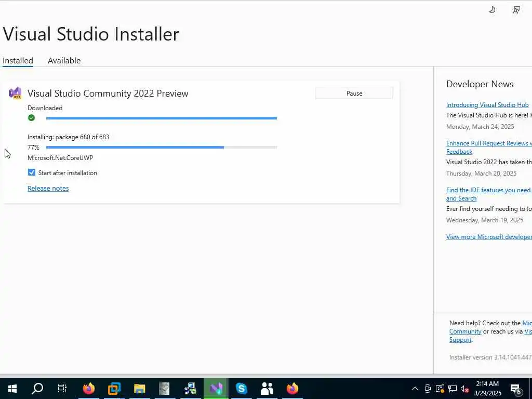The image size is (532, 399).
Task: Open VirtualBox from the taskbar
Action: (114, 389)
